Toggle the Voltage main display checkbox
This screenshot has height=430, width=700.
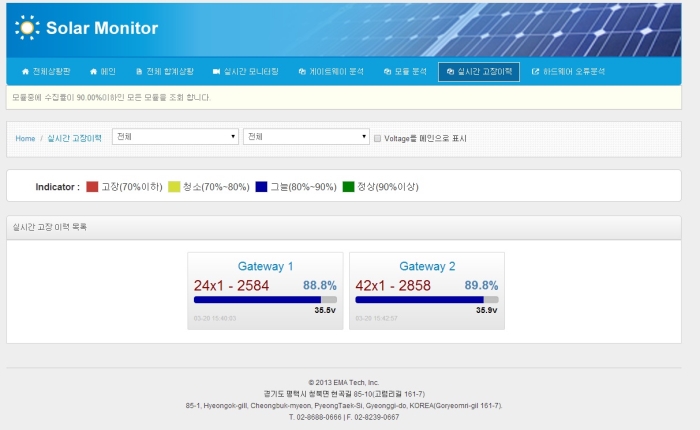(377, 138)
